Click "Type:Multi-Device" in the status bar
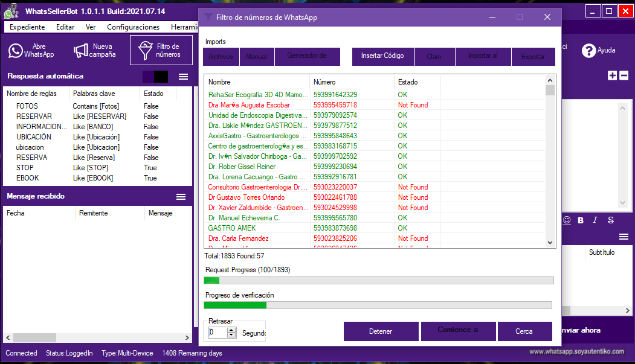635x364 pixels. [127, 353]
